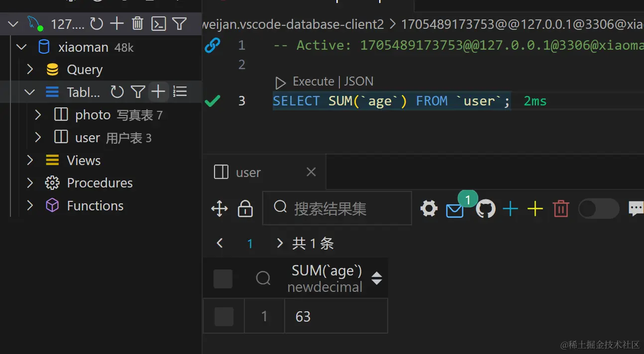This screenshot has height=354, width=644.
Task: Expand the Functions node
Action: (x=30, y=205)
